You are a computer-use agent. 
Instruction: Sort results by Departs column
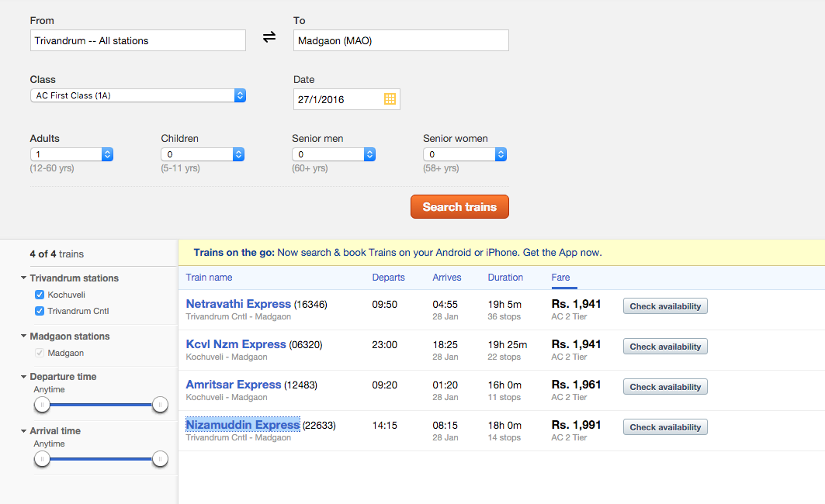click(x=388, y=278)
